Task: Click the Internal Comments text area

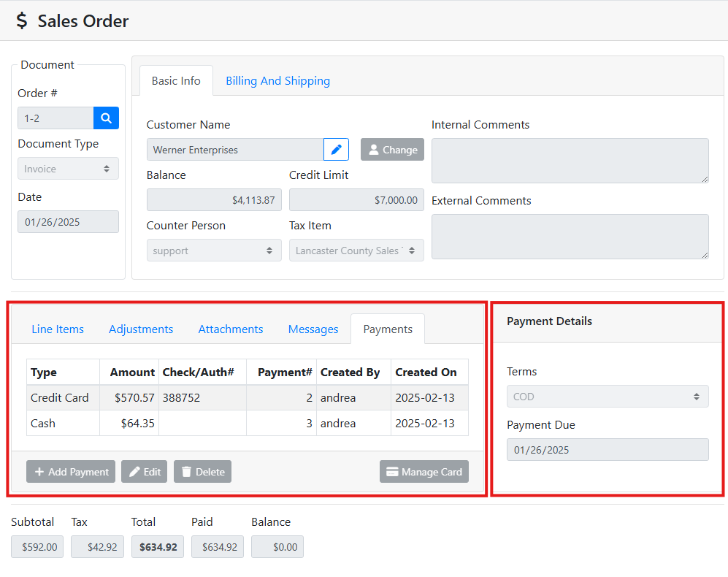Action: 570,161
